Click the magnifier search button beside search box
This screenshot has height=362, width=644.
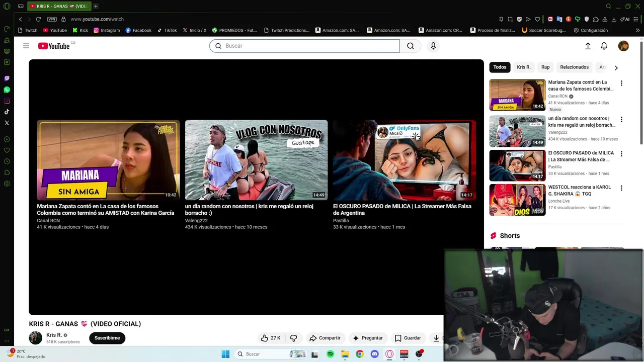(411, 46)
